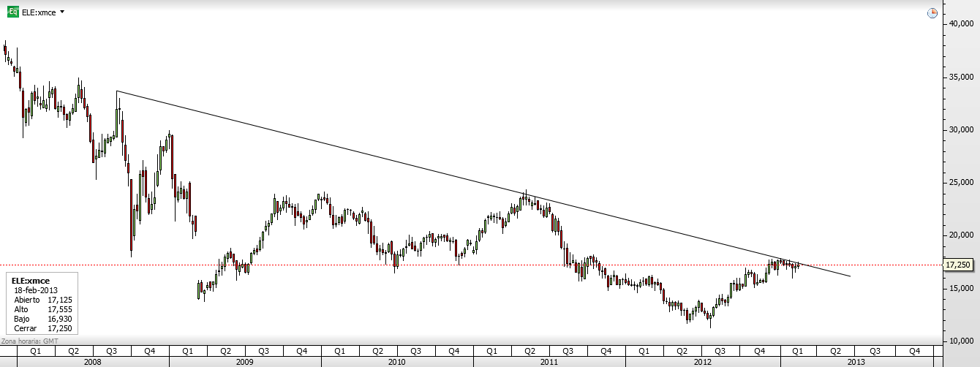Click the 2009 year label on time axis
The width and height of the screenshot is (980, 367).
(245, 362)
